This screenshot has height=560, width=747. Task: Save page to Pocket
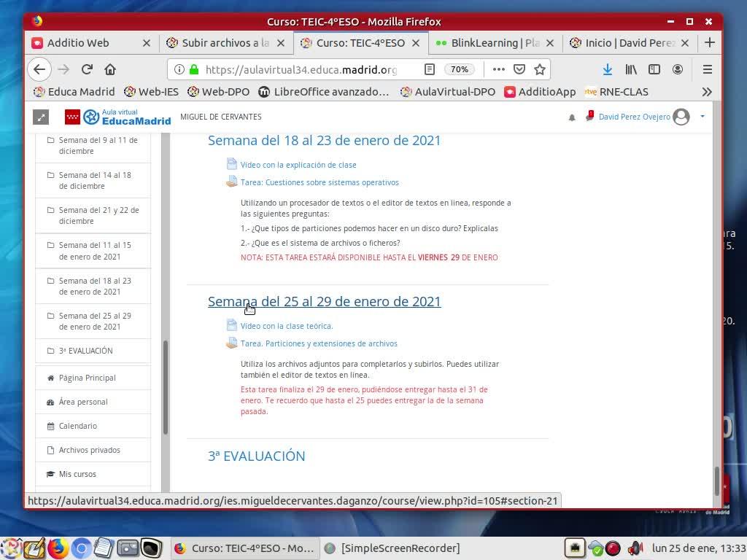[519, 69]
